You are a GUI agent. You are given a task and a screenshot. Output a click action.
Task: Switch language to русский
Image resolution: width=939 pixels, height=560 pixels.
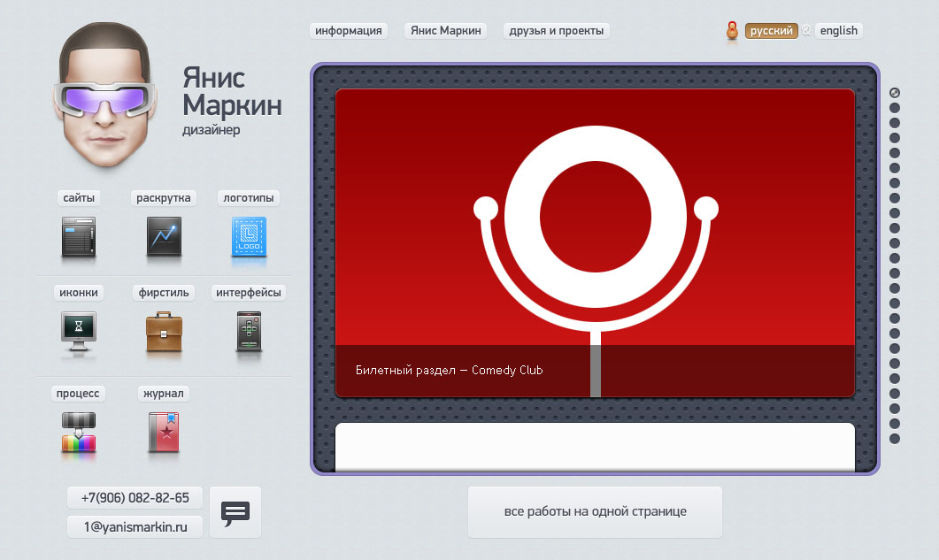coord(772,31)
